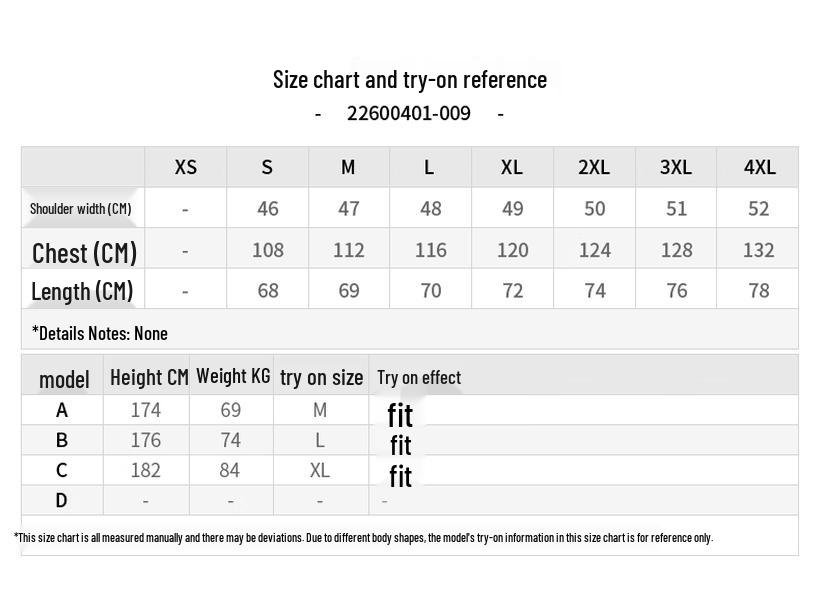Click the Size chart and try-on reference title
This screenshot has height=615, width=820.
[410, 79]
